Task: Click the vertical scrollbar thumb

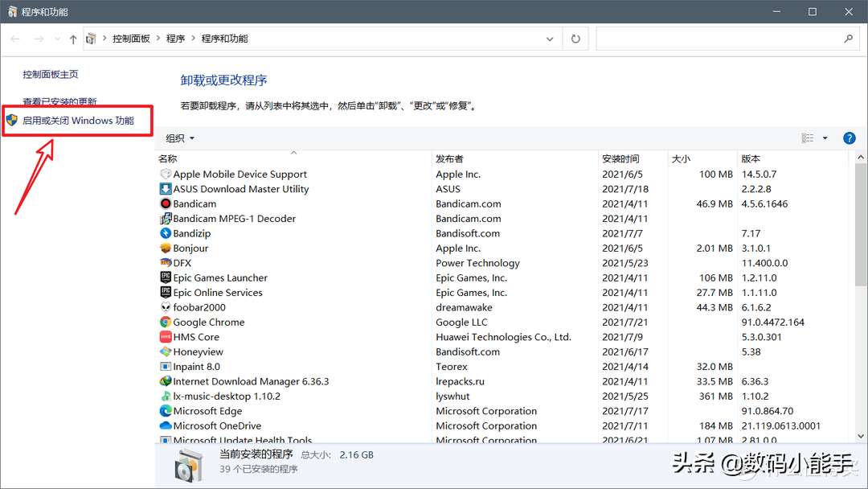Action: click(x=861, y=225)
